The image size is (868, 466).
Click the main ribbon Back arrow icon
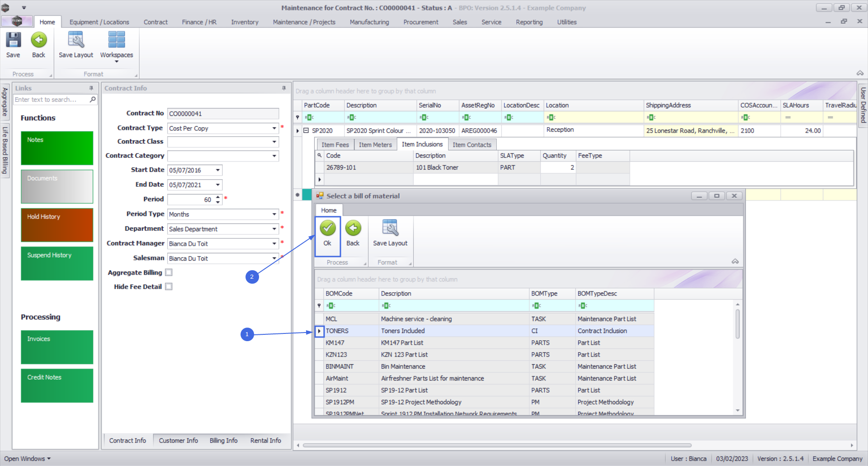(39, 40)
